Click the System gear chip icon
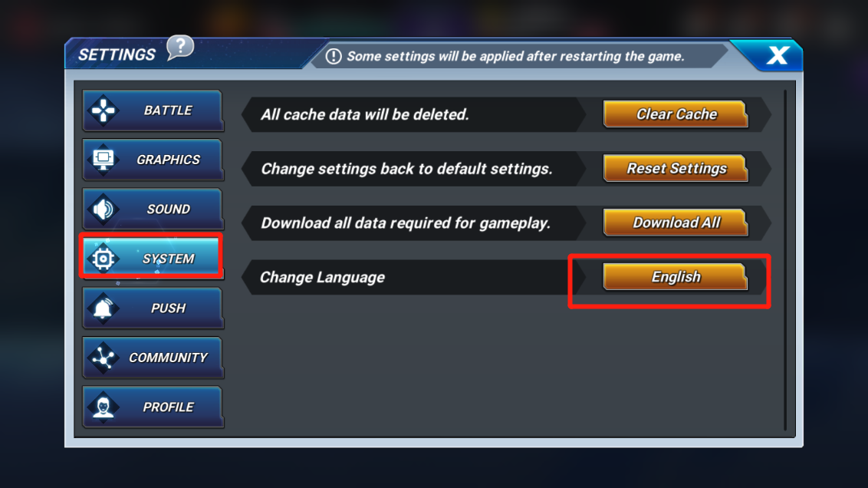 [x=103, y=258]
